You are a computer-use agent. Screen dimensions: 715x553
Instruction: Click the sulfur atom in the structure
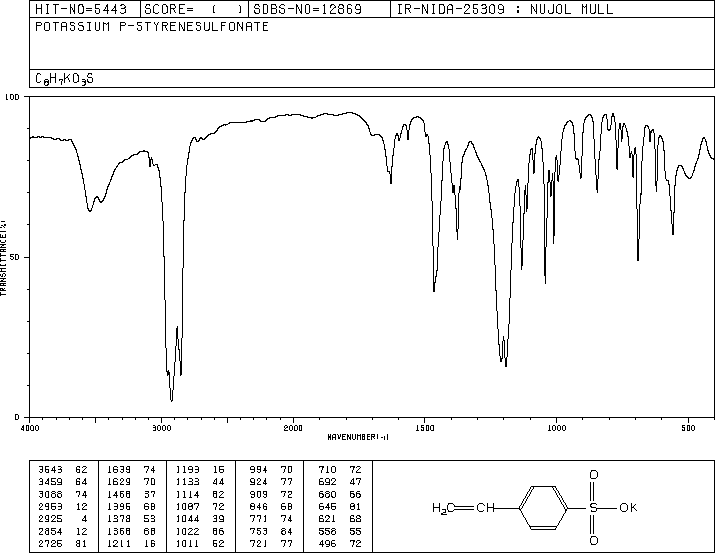tap(593, 507)
